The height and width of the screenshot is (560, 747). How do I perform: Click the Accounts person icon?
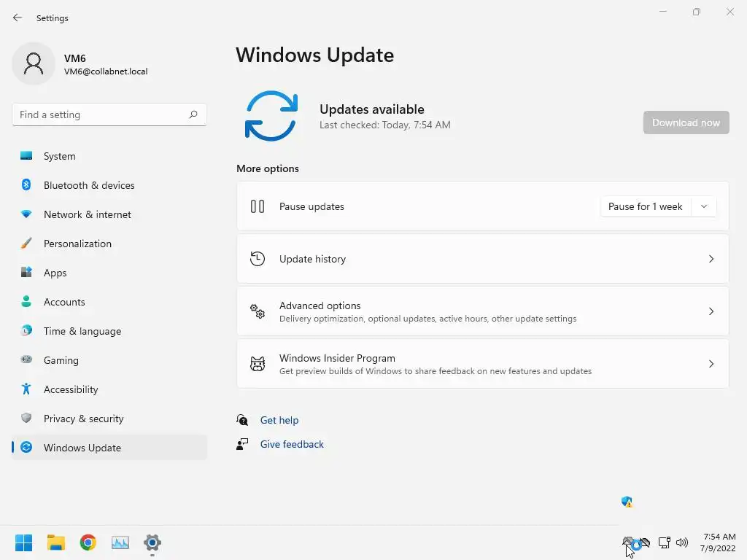(x=26, y=301)
